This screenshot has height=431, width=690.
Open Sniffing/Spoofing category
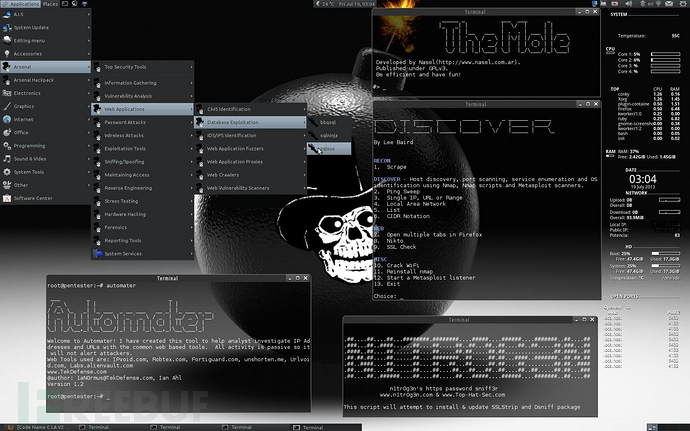click(143, 162)
